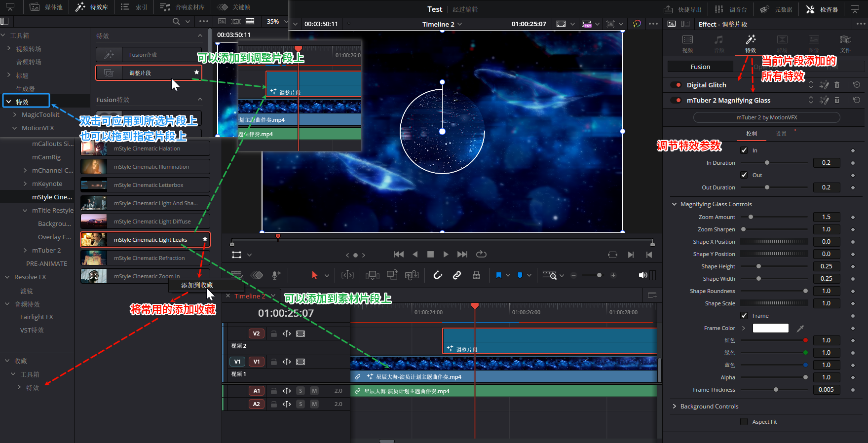Open the Sound Library (音响素材库) panel

click(x=182, y=7)
